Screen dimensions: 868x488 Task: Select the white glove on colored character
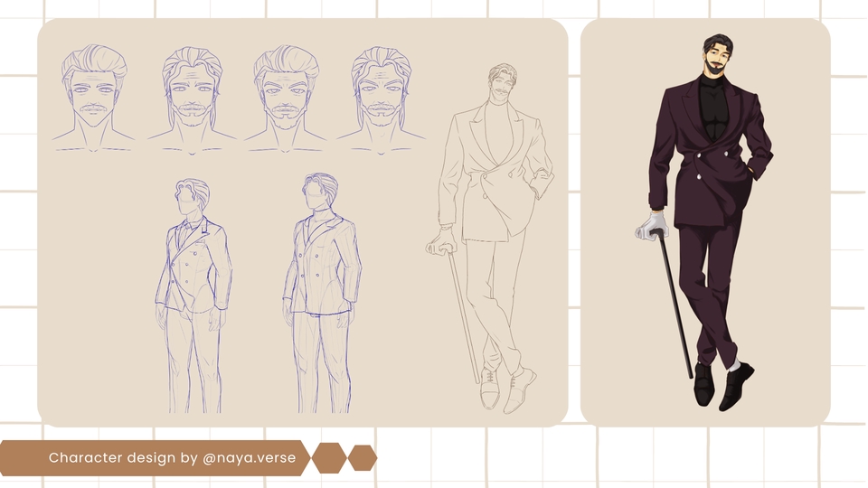click(652, 227)
